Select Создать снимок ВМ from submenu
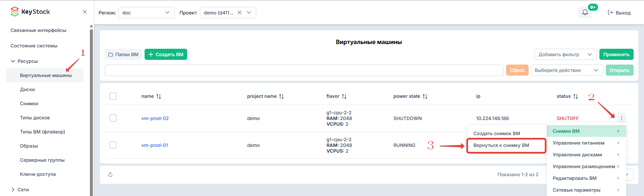 coord(496,133)
